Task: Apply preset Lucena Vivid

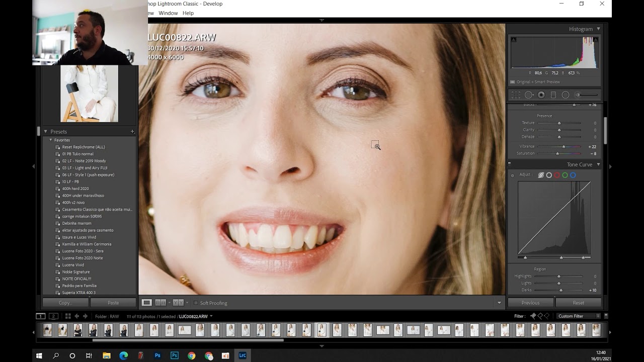Action: (73, 265)
